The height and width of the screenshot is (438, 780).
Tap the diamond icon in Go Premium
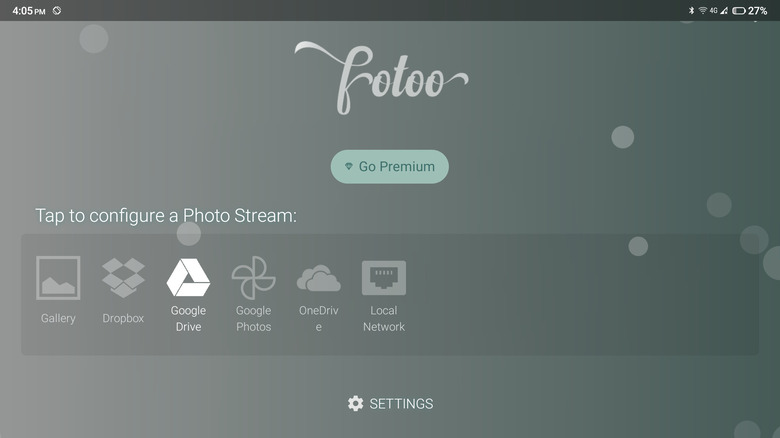(348, 167)
